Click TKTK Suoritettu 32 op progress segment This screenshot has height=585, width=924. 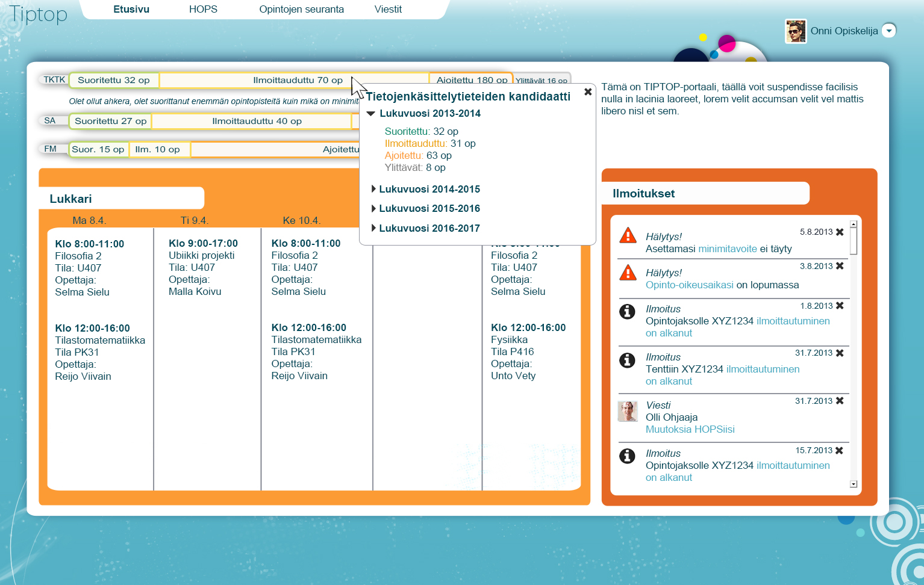[x=114, y=80]
